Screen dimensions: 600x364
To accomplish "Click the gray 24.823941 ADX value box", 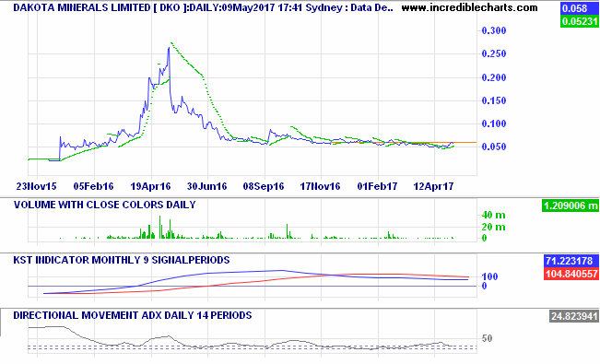I will (573, 316).
